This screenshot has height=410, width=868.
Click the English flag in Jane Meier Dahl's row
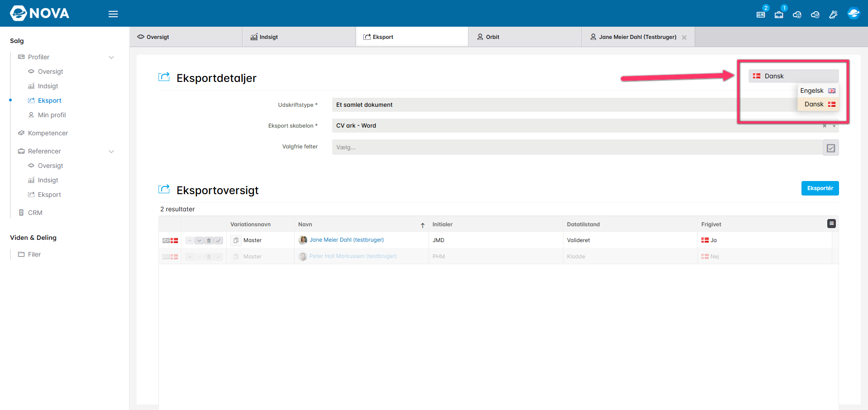[166, 240]
